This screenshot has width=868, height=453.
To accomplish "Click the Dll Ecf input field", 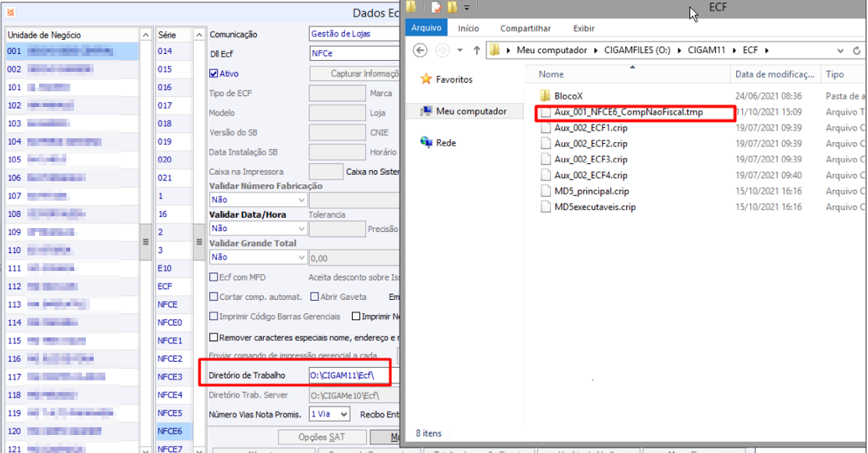I will click(354, 54).
